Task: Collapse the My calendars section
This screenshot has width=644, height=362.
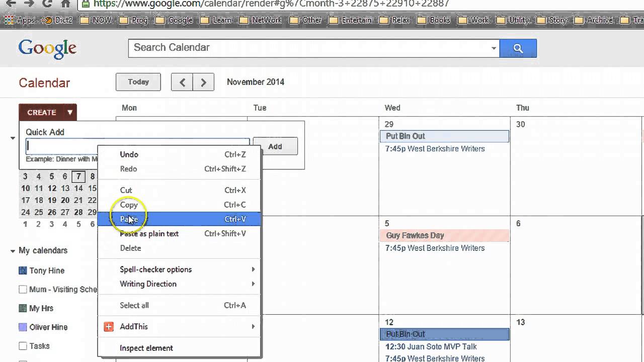Action: coord(13,251)
